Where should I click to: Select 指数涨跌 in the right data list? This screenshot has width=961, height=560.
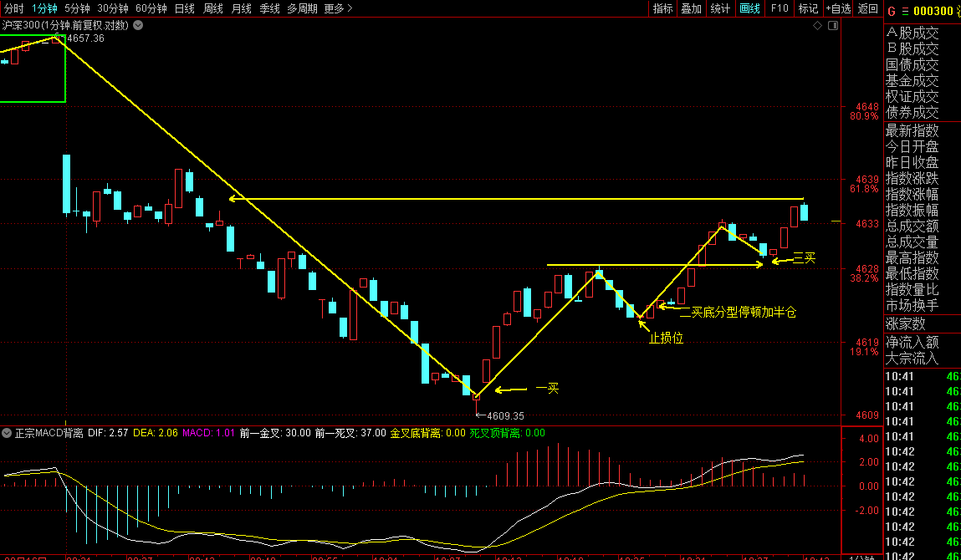point(912,178)
